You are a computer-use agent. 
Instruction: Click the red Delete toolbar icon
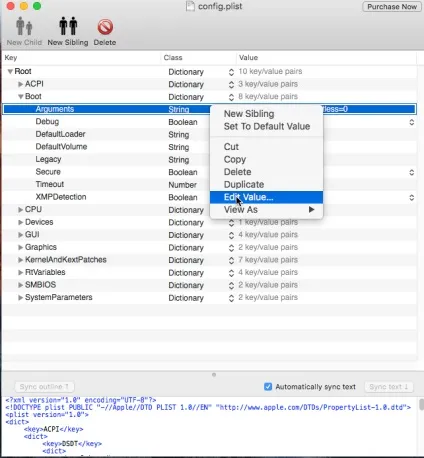pyautogui.click(x=105, y=27)
